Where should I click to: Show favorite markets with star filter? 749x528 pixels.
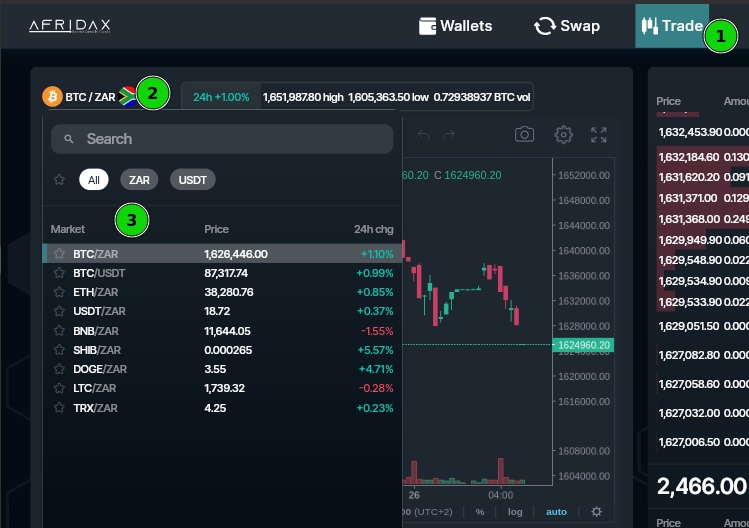pyautogui.click(x=59, y=180)
